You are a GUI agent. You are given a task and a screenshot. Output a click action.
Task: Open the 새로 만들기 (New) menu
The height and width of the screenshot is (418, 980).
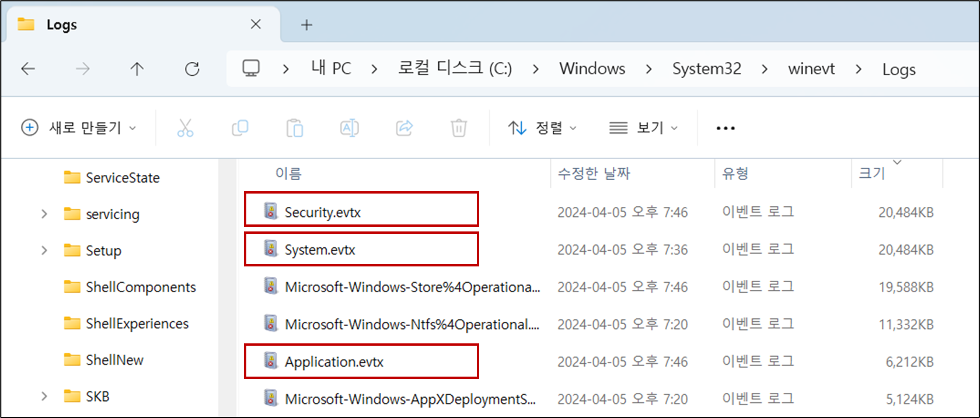(x=79, y=128)
